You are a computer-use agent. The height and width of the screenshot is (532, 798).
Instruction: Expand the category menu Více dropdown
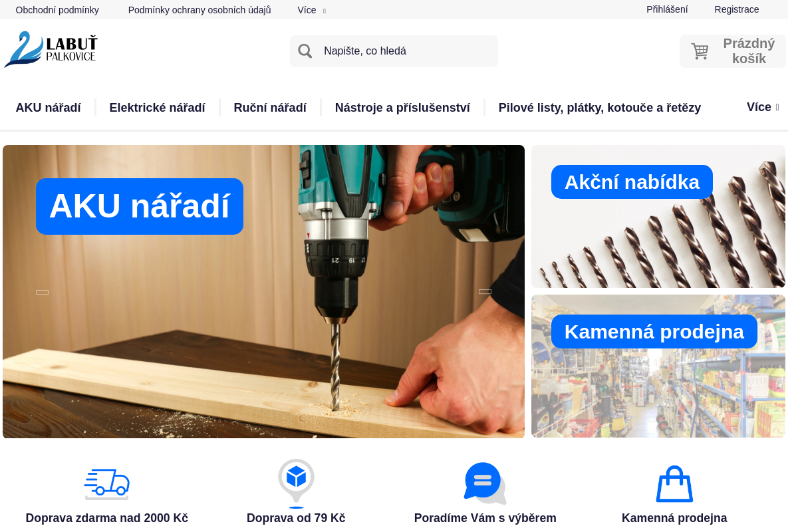pos(763,107)
